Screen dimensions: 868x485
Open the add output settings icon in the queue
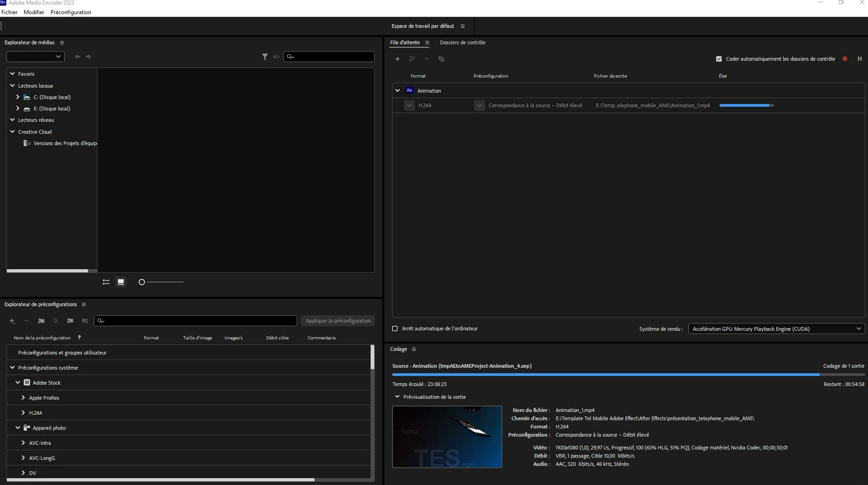tap(412, 59)
